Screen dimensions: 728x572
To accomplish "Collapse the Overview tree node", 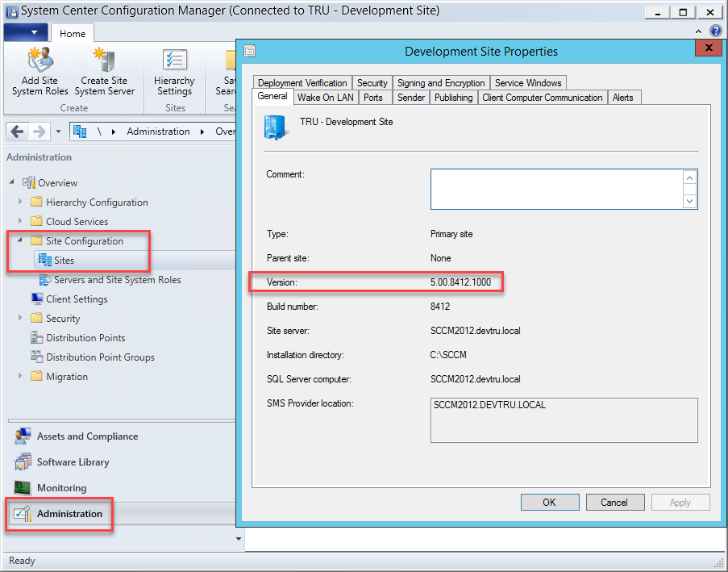I will click(12, 182).
